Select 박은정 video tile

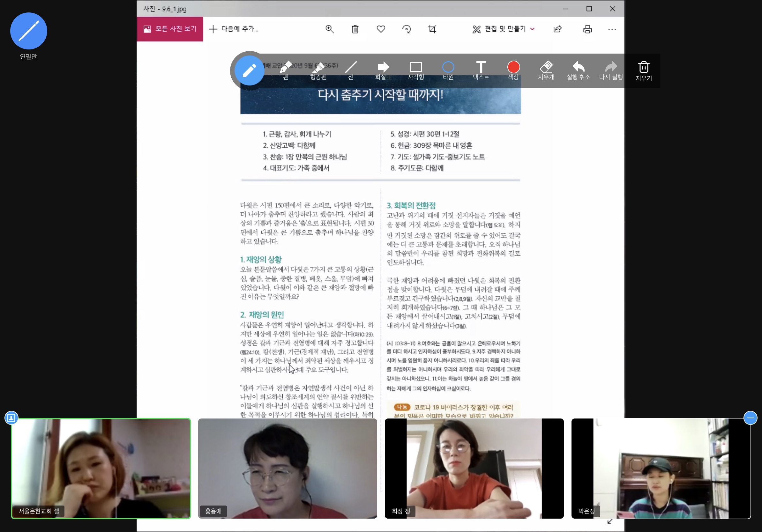tap(661, 468)
